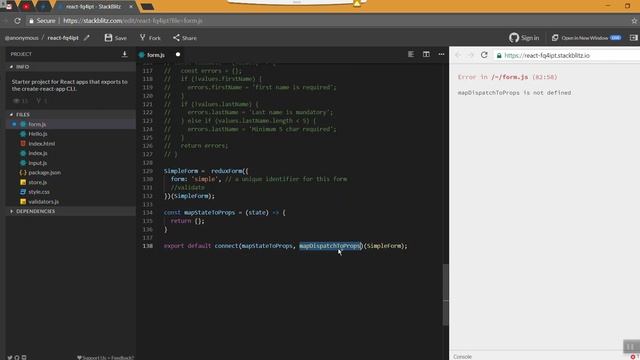The width and height of the screenshot is (640, 360).
Task: Select the form.js editor tab
Action: pos(156,54)
